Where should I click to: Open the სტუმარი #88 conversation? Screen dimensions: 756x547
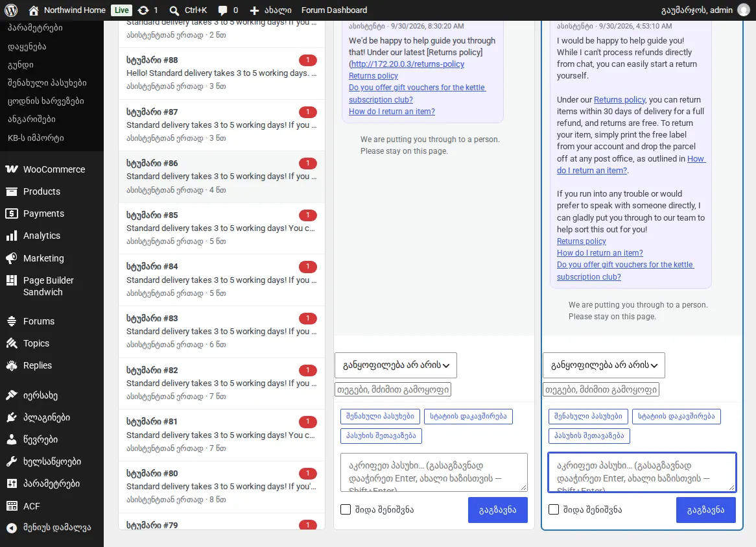[x=221, y=73]
